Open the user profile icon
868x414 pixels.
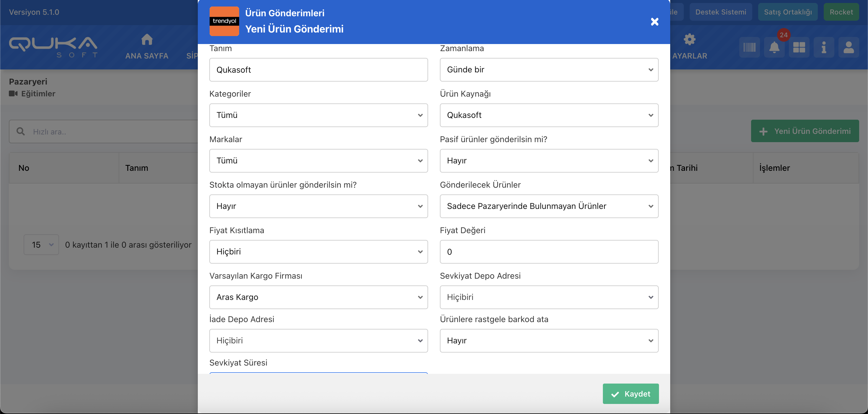point(849,47)
